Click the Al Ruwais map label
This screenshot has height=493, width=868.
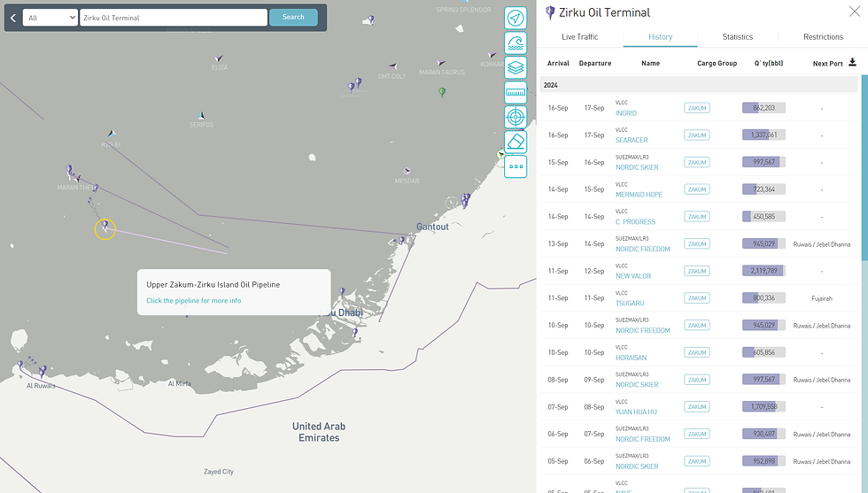point(41,386)
